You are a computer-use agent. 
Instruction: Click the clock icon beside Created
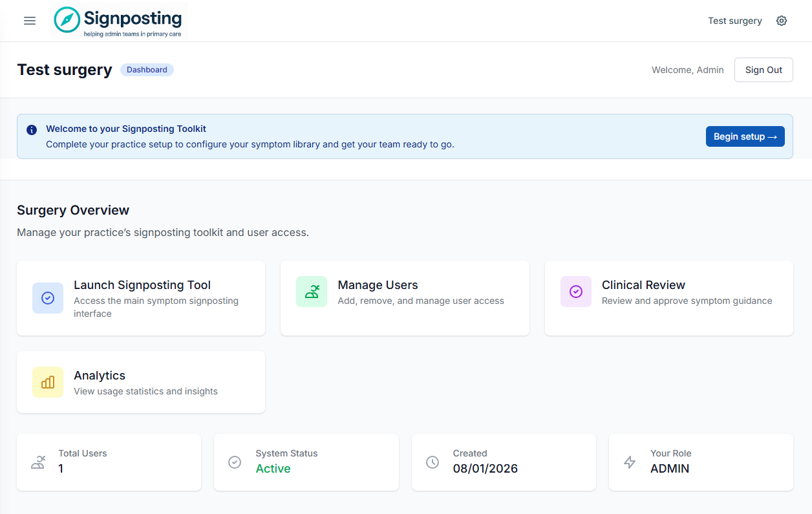coord(433,462)
